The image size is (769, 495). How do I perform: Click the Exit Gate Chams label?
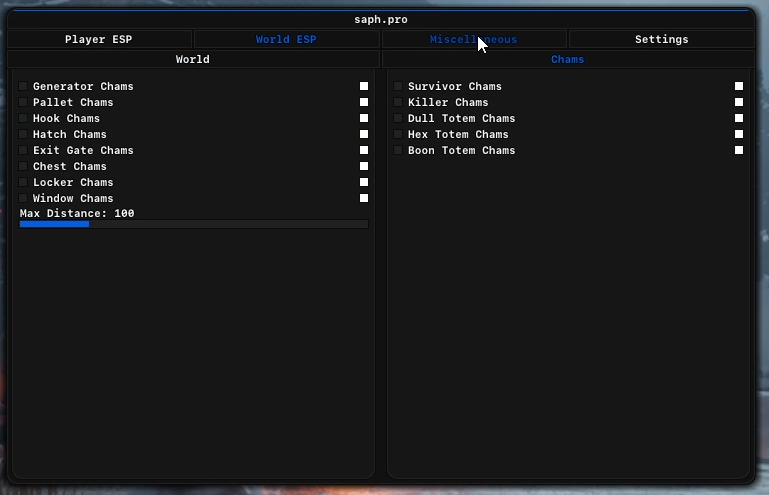[x=83, y=150]
